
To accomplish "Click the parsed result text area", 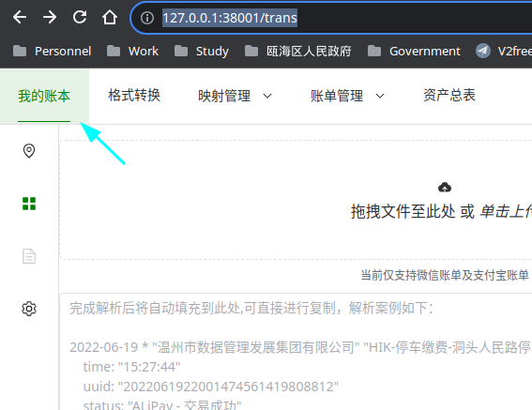I will [x=296, y=352].
